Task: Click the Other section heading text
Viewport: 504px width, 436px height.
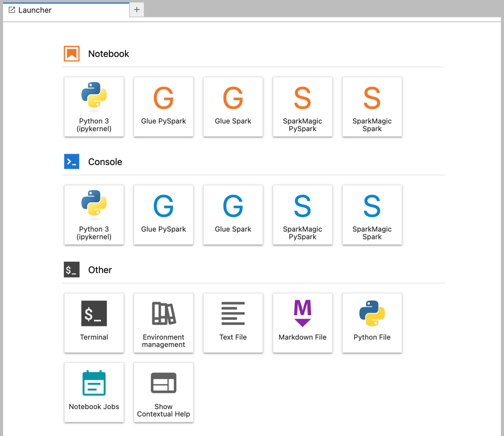Action: pos(100,270)
